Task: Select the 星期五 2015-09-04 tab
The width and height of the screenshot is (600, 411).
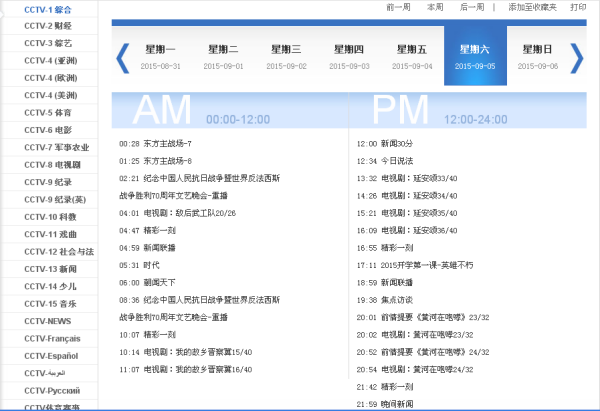Action: [412, 57]
